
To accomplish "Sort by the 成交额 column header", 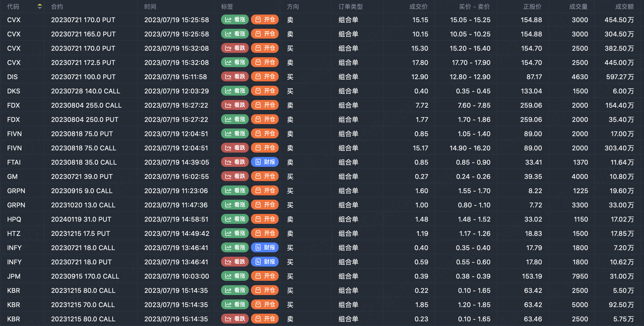I will tap(624, 7).
